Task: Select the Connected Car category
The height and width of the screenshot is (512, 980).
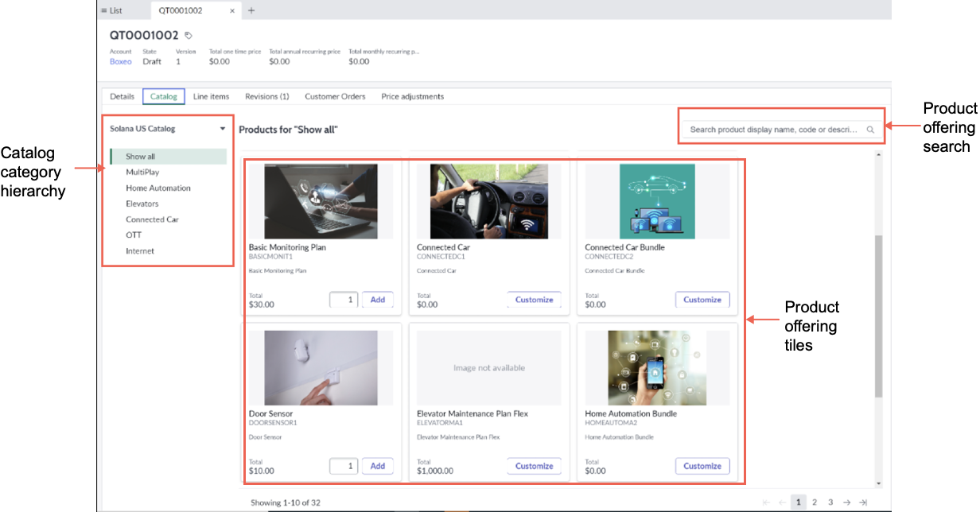Action: (x=152, y=219)
